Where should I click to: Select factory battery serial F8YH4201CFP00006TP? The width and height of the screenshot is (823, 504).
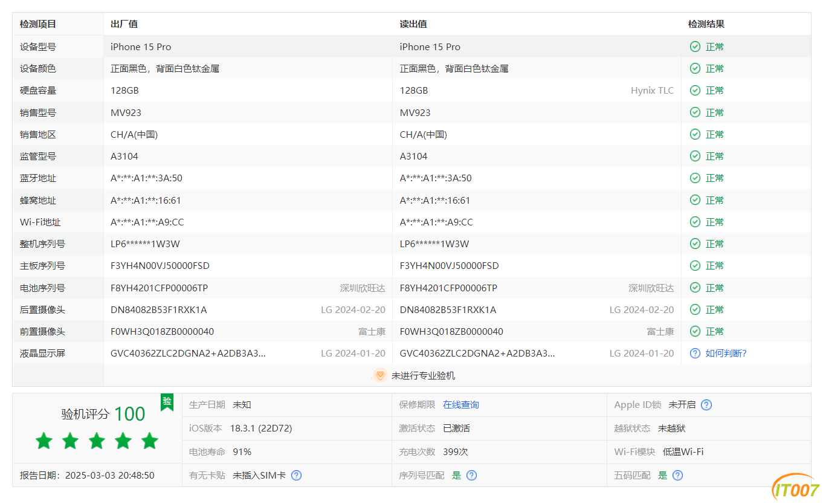159,288
